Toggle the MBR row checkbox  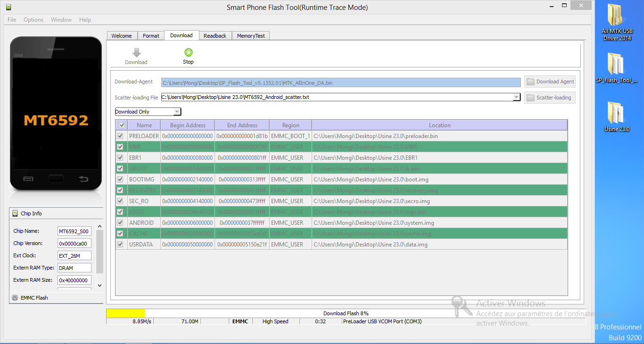(x=120, y=147)
